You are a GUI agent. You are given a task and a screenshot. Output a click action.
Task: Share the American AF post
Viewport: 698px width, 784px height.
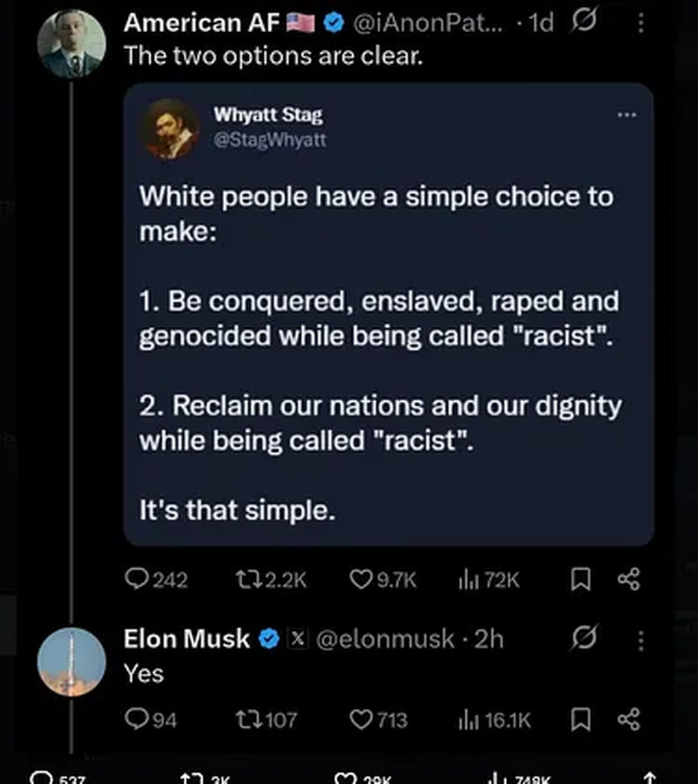pyautogui.click(x=628, y=580)
